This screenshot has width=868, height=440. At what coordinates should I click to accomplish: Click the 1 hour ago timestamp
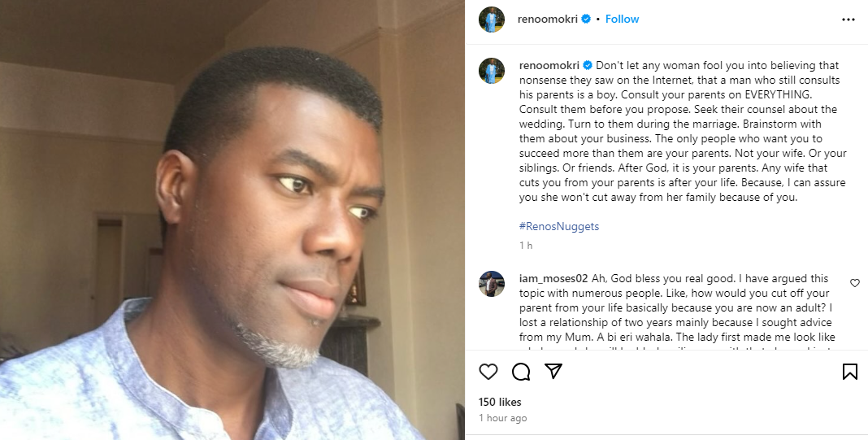(x=502, y=418)
